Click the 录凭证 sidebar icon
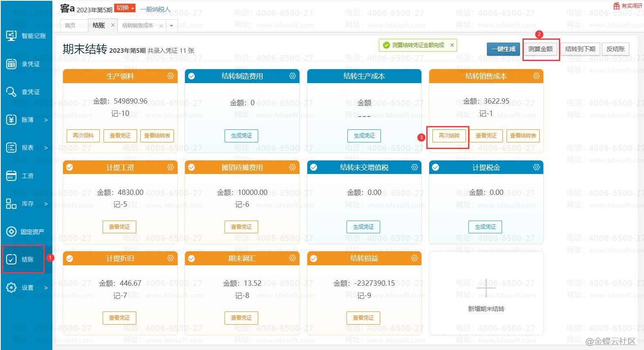Image resolution: width=644 pixels, height=350 pixels. pyautogui.click(x=11, y=64)
